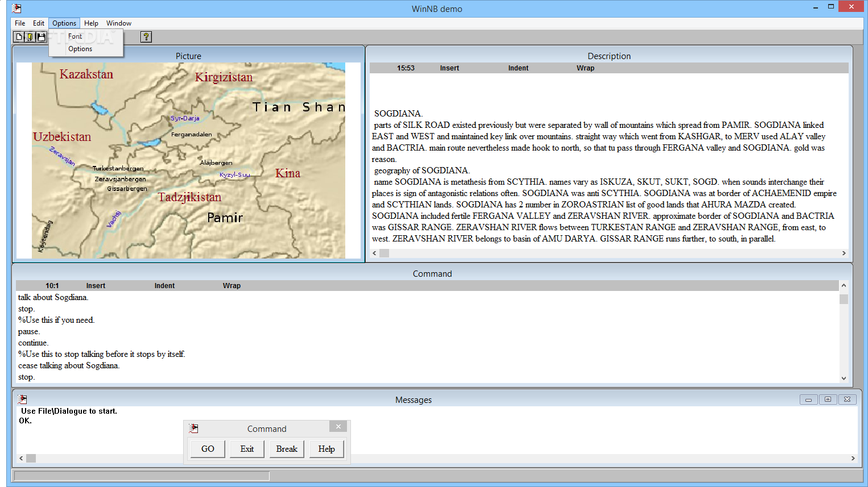The image size is (868, 487).
Task: Click the Picture panel title
Action: point(188,56)
